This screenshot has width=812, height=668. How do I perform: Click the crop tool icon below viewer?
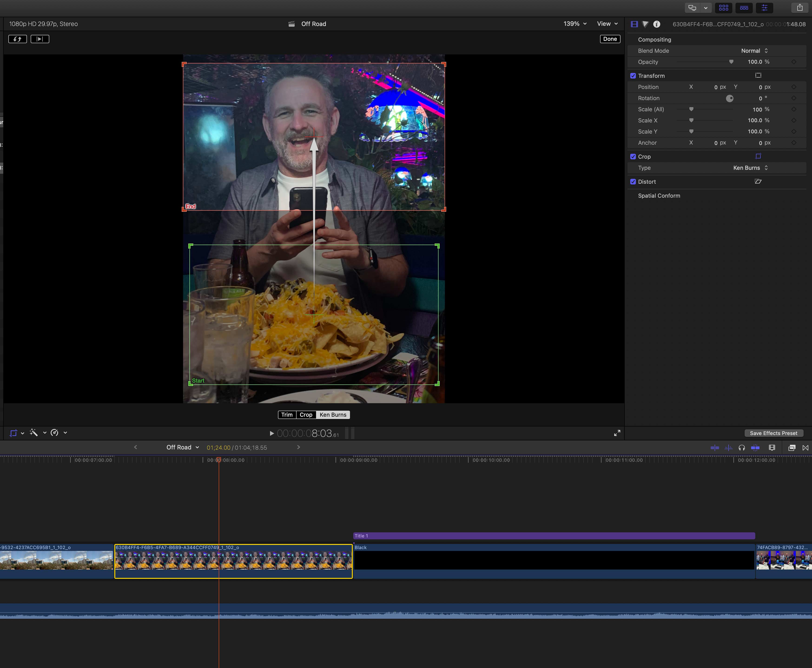click(x=13, y=433)
